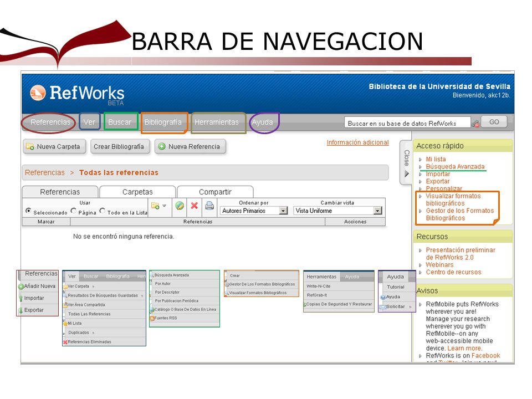Click the Importar arrow icon in Referencias menu

(x=21, y=298)
